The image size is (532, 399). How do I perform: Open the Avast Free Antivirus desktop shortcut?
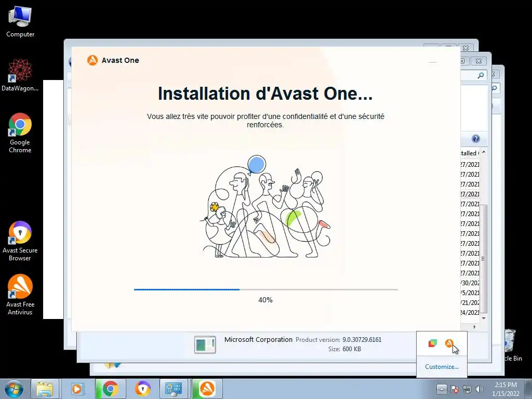click(20, 295)
